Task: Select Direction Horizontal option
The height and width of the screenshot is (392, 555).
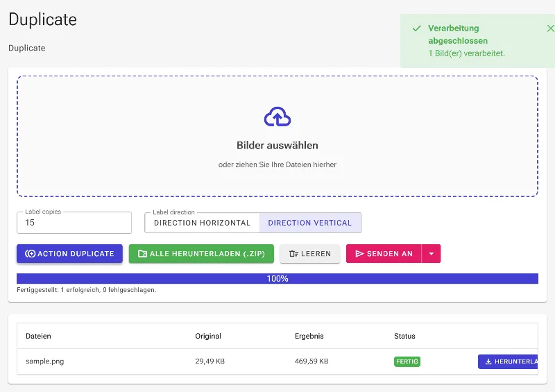Action: (x=202, y=223)
